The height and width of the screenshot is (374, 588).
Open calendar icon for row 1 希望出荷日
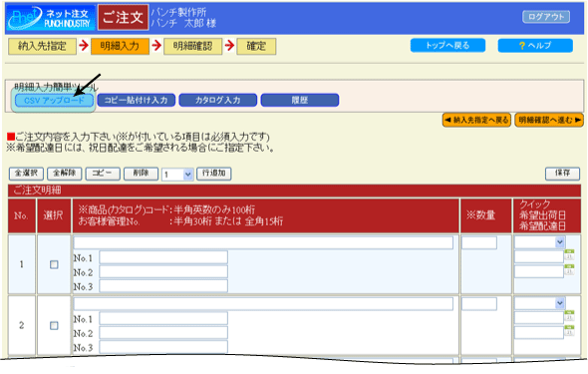pyautogui.click(x=569, y=254)
